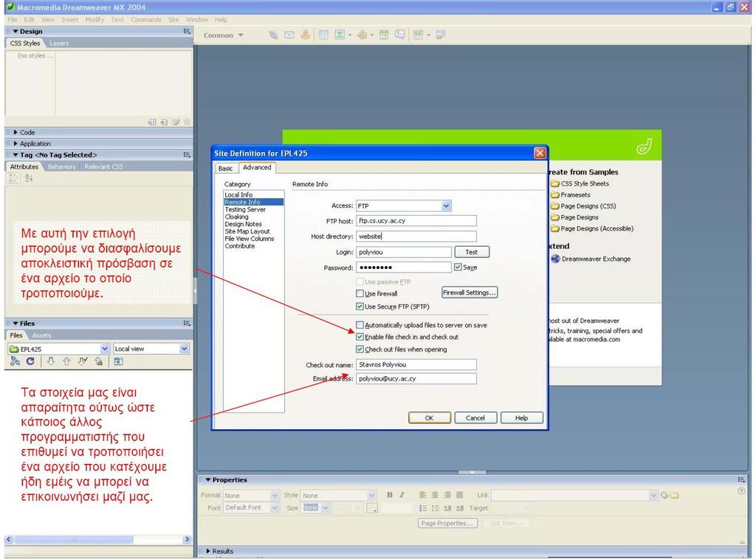Viewport: 756px width, 560px height.
Task: Open the Site menu
Action: pyautogui.click(x=173, y=20)
